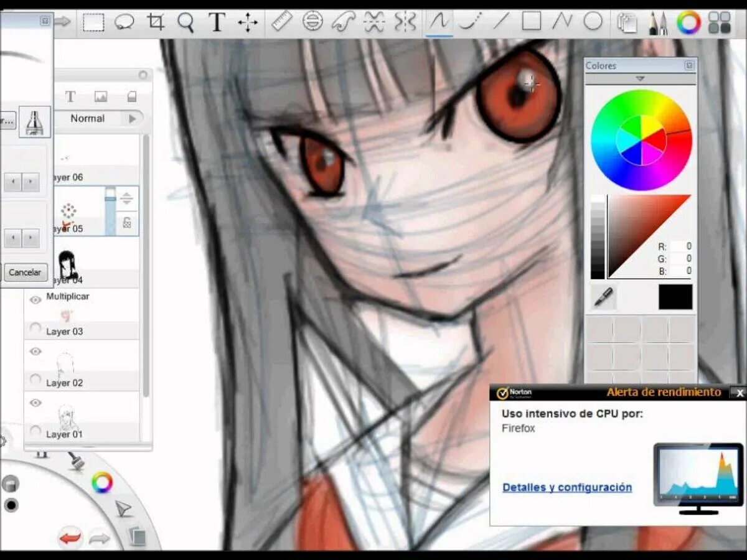Adjust the Layer 05 opacity slider
747x560 pixels.
point(110,212)
